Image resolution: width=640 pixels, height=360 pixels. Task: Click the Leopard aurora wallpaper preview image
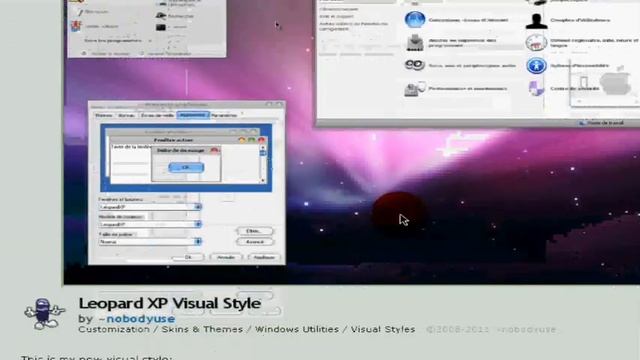[352, 143]
